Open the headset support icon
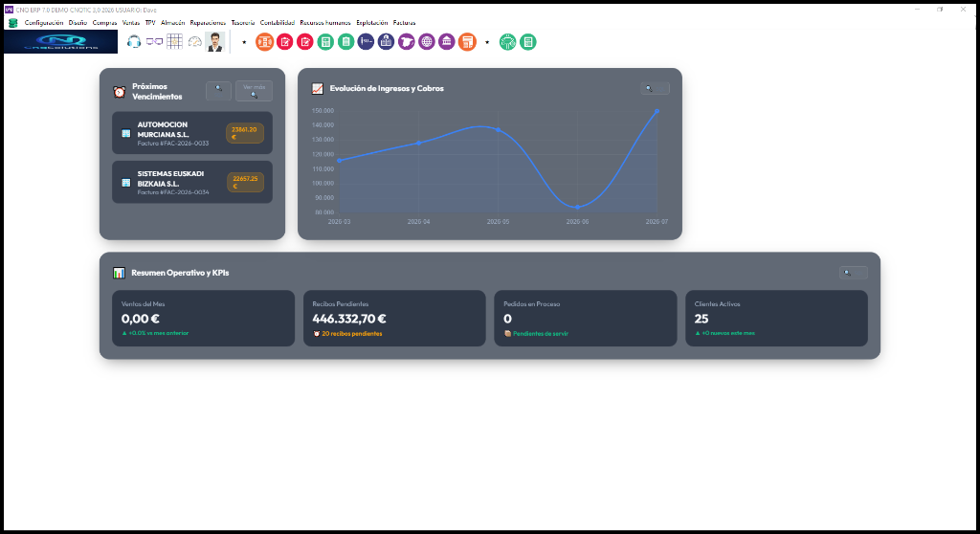The height and width of the screenshot is (534, 980). 134,42
